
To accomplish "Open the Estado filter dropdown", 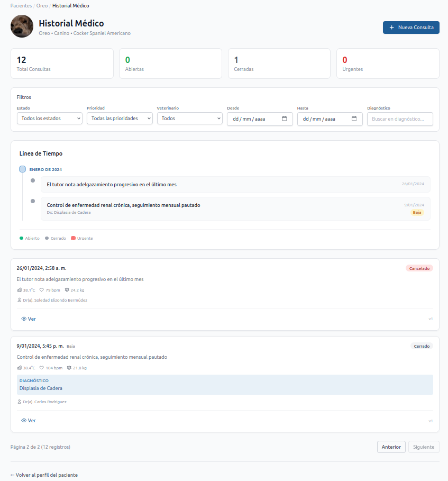I will click(x=50, y=119).
